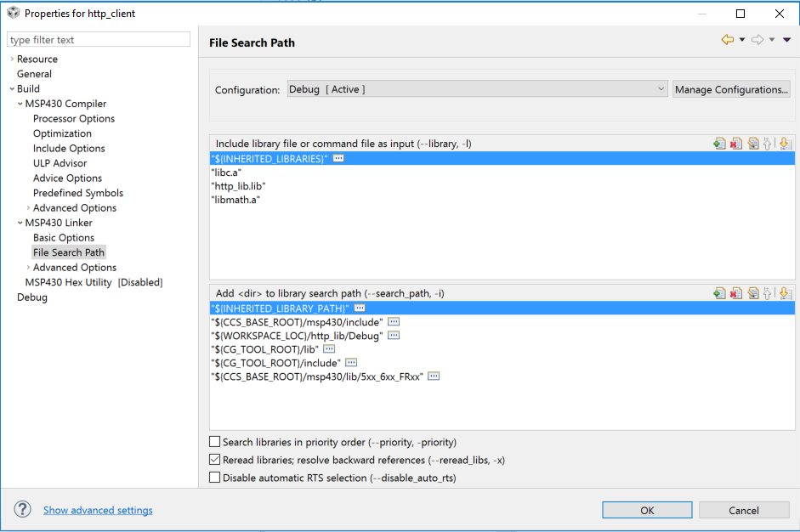Focus the type filter text field

99,40
